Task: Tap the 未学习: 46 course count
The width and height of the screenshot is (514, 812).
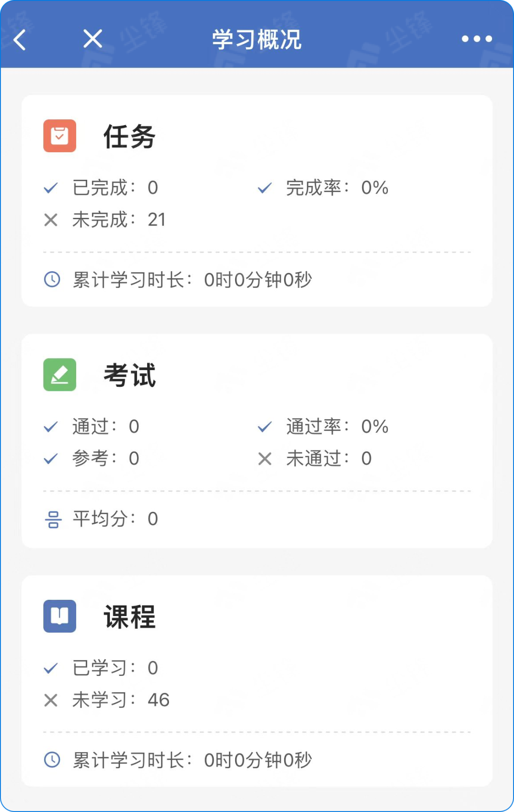Action: pyautogui.click(x=120, y=700)
